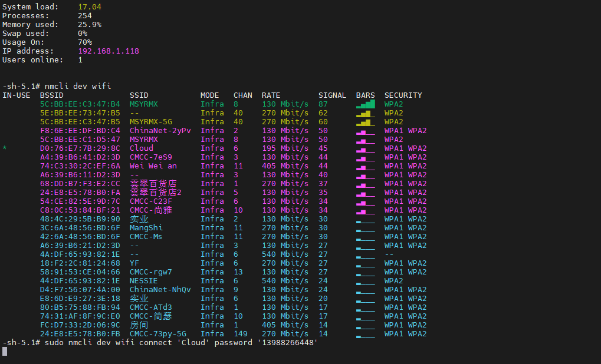This screenshot has width=601, height=364.
Task: Click the signal bars in the Cloud row
Action: (365, 148)
